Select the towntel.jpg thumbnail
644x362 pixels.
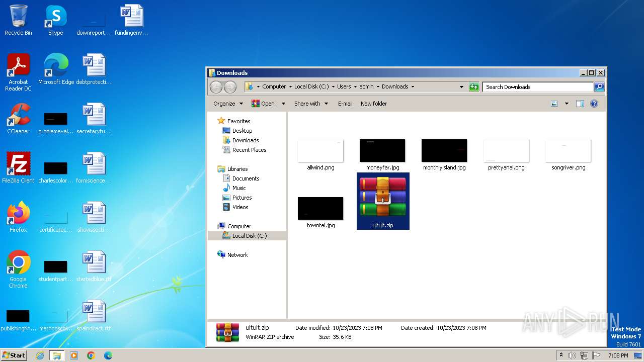(x=320, y=213)
